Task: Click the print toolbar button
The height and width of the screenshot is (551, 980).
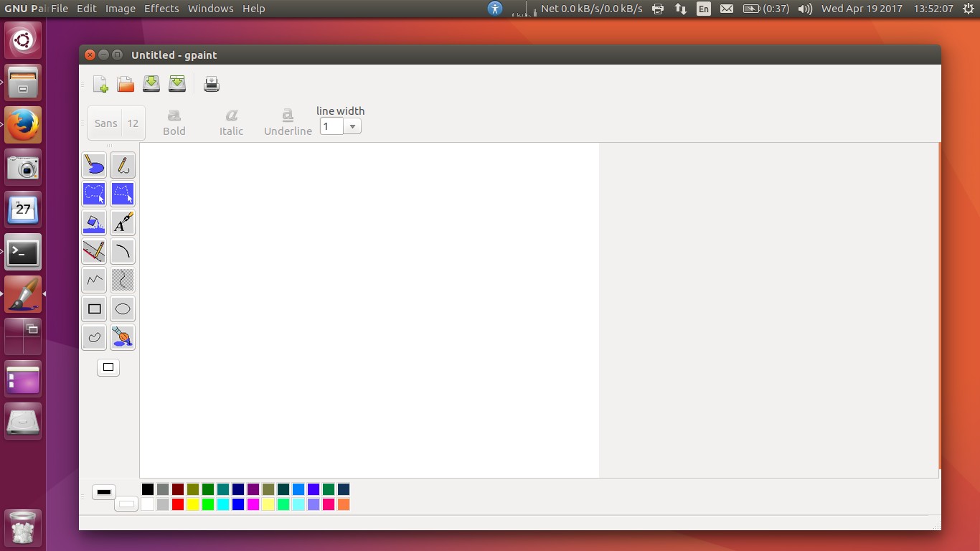Action: 211,83
